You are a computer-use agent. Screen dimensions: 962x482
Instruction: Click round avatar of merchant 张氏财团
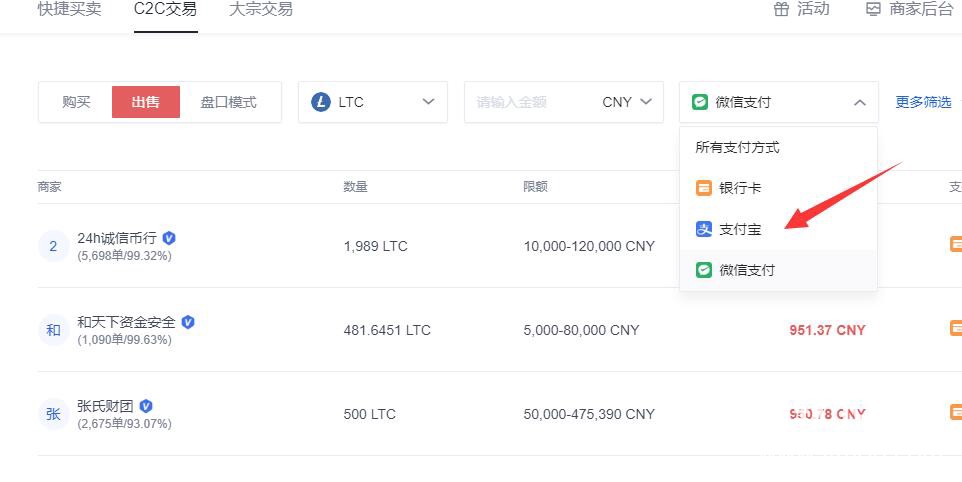point(53,414)
